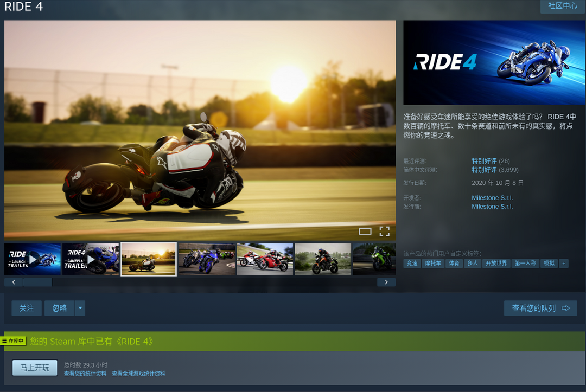Enter fullscreen screenshot view icon
Screen dimensions: 586x392
[385, 232]
